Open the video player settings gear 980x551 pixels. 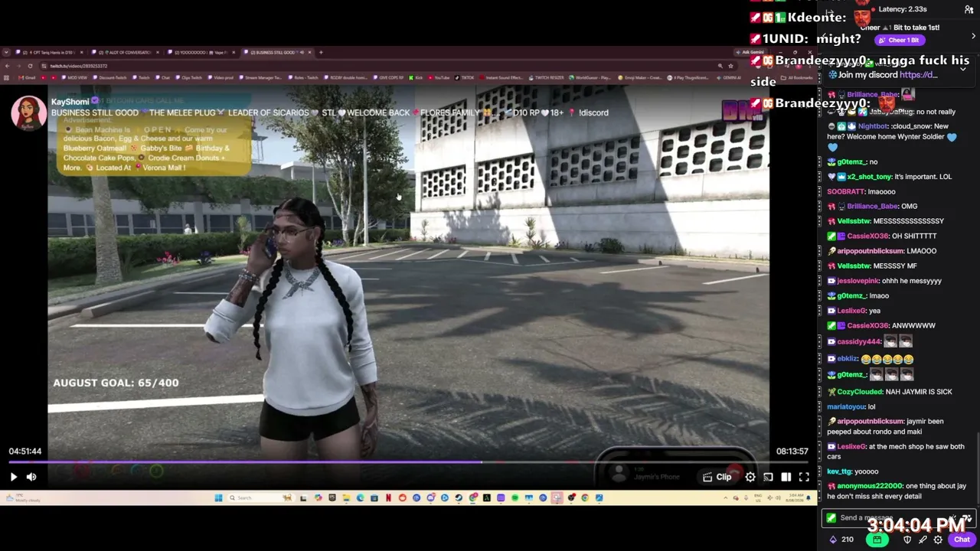(750, 477)
